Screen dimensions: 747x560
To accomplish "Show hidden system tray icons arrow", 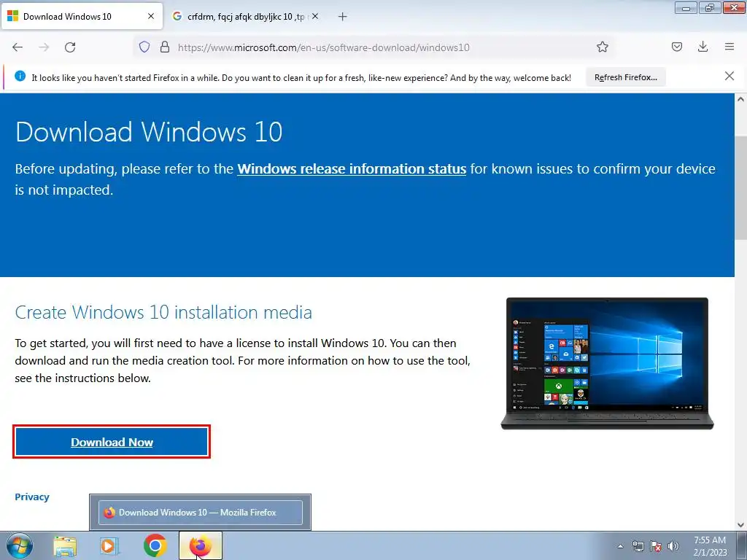I will pyautogui.click(x=620, y=546).
